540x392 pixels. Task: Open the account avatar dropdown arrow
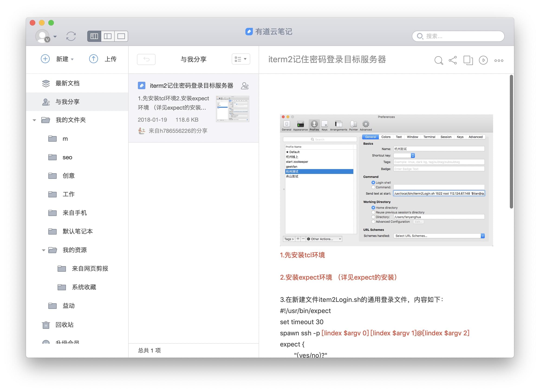tap(55, 36)
